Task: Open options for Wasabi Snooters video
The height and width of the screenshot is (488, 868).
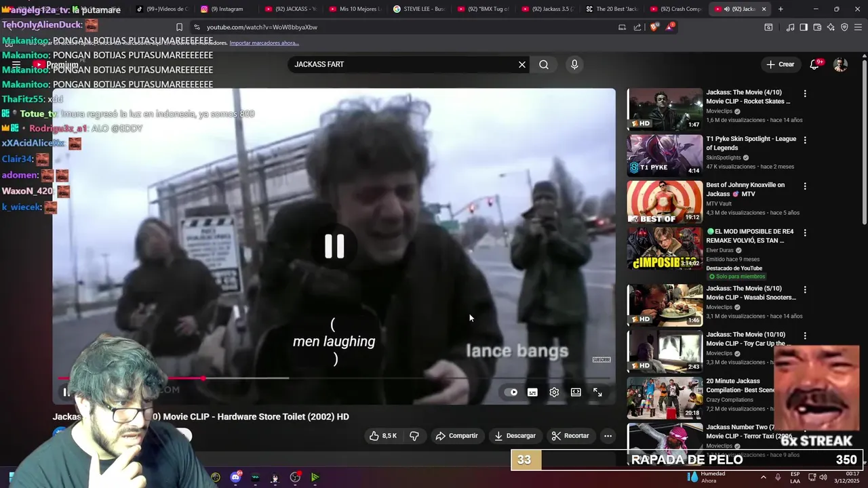Action: coord(805,289)
